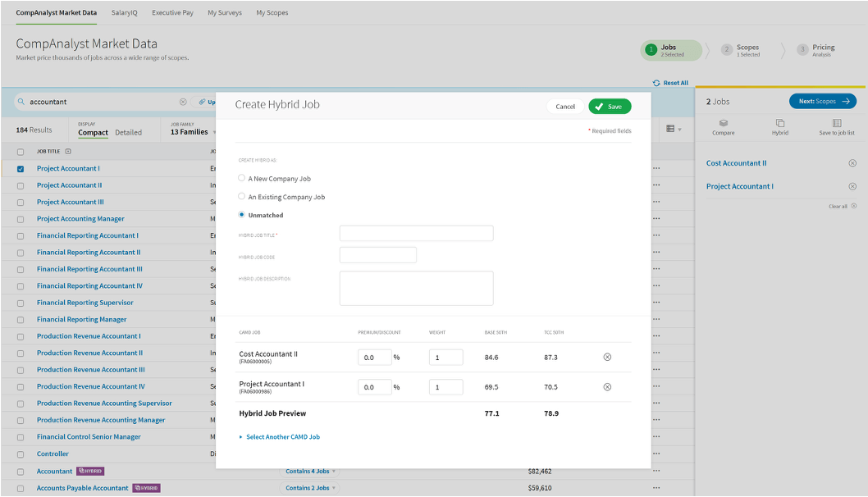The width and height of the screenshot is (868, 497).
Task: Check the Financial Reporting Manager checkbox
Action: (21, 320)
